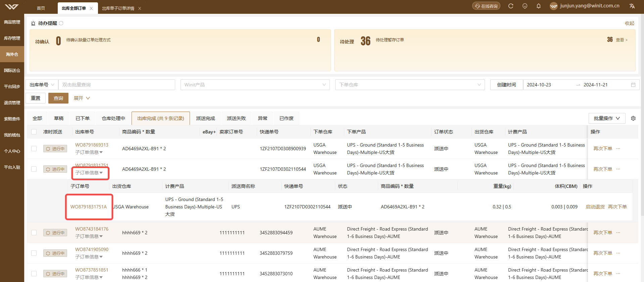Close the 出库单子订单详情 tab
The image size is (644, 282).
tap(140, 8)
